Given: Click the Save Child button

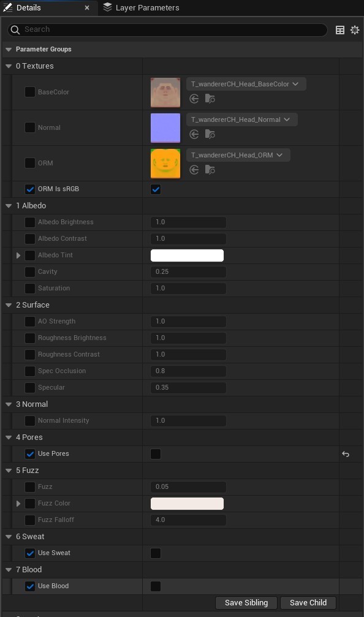Looking at the screenshot, I should [x=308, y=603].
